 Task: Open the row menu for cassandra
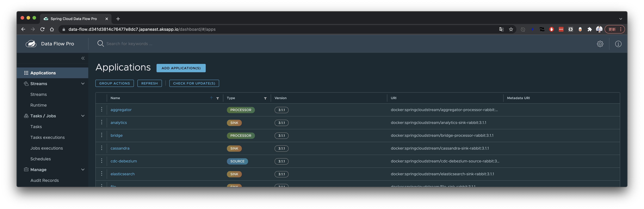click(x=102, y=148)
